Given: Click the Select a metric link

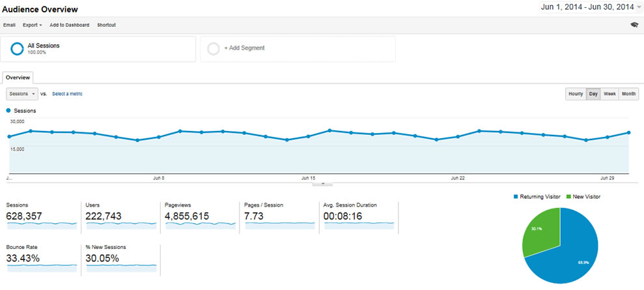Looking at the screenshot, I should (x=67, y=94).
